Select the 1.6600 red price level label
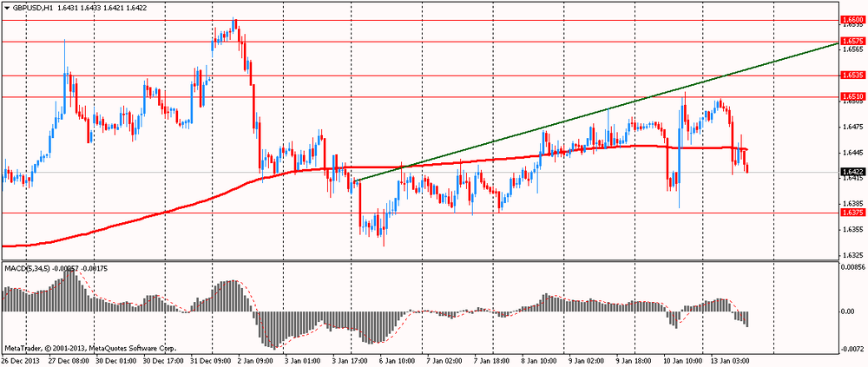Viewport: 868px width, 367px height. [852, 19]
